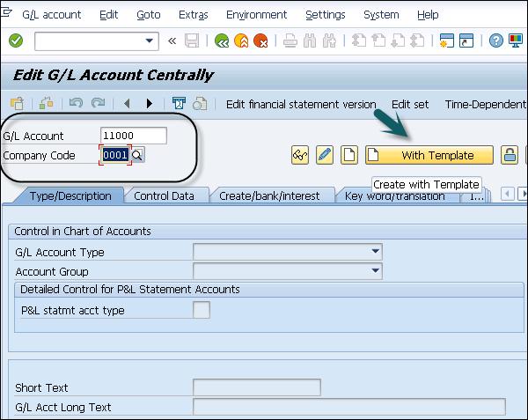Viewport: 528px width, 420px height.
Task: Click the Generate Shortcut icon
Action: tap(466, 41)
